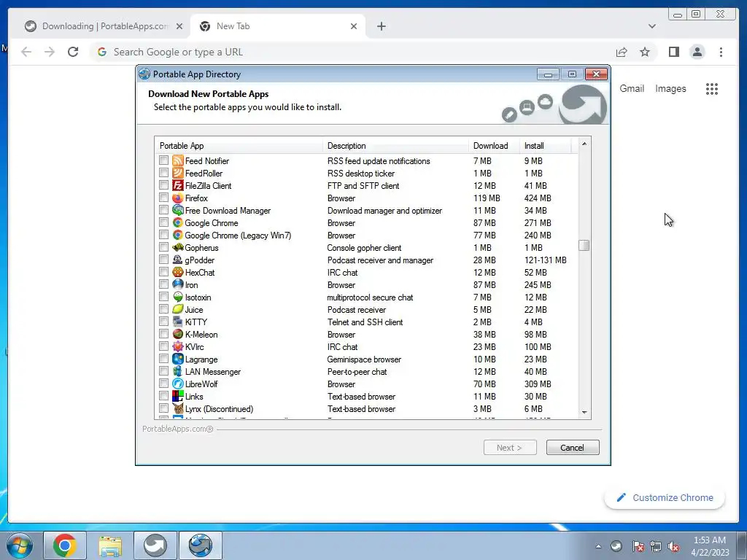
Task: Check the FileZilla Client checkbox
Action: point(164,185)
